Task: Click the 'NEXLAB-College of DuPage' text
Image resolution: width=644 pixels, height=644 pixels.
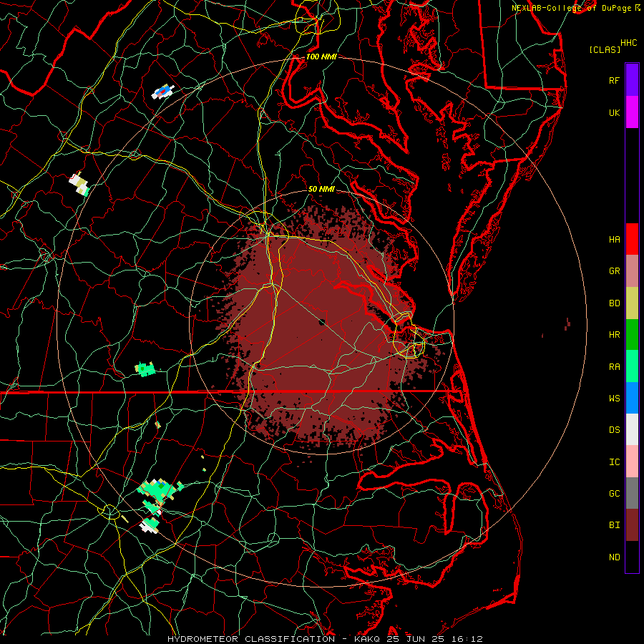Action: [x=571, y=8]
